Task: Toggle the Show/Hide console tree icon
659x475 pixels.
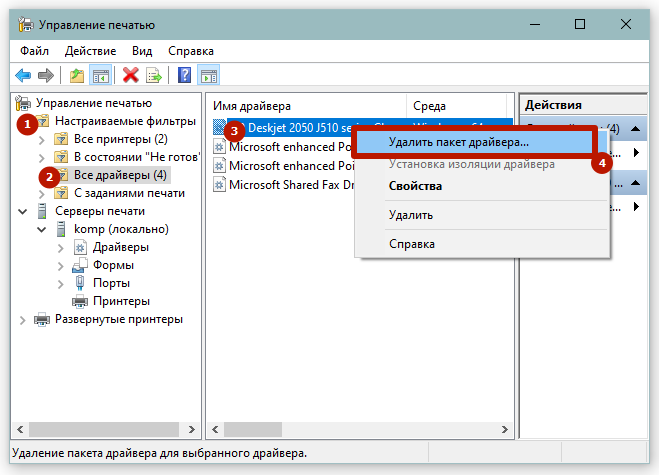Action: [100, 75]
